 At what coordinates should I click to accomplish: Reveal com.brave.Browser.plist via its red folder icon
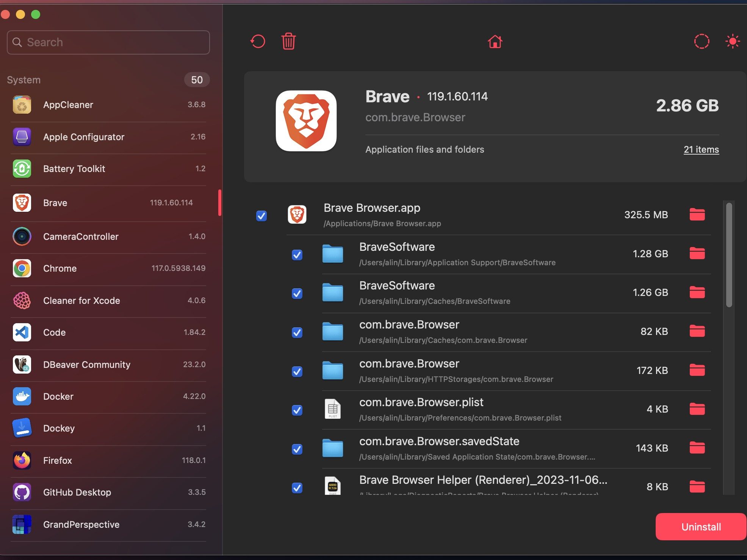[697, 409]
